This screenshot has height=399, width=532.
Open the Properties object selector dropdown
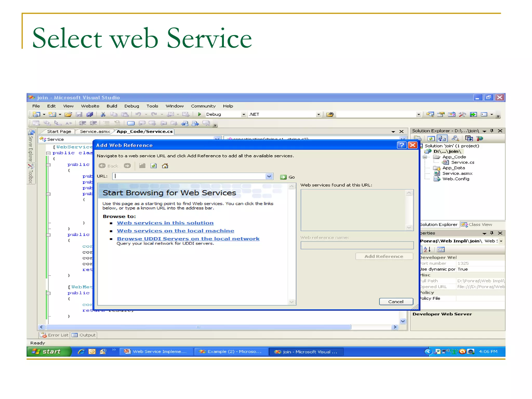tap(501, 241)
